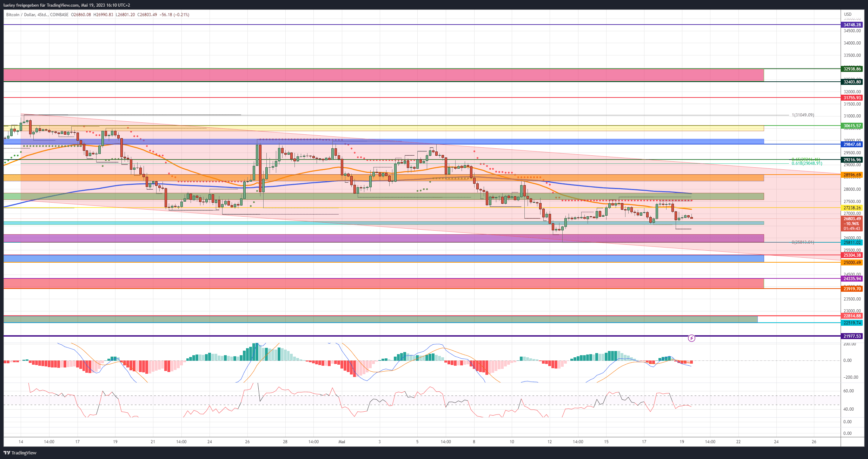Click the current price tag 26803.49
This screenshot has width=868, height=459.
point(852,219)
